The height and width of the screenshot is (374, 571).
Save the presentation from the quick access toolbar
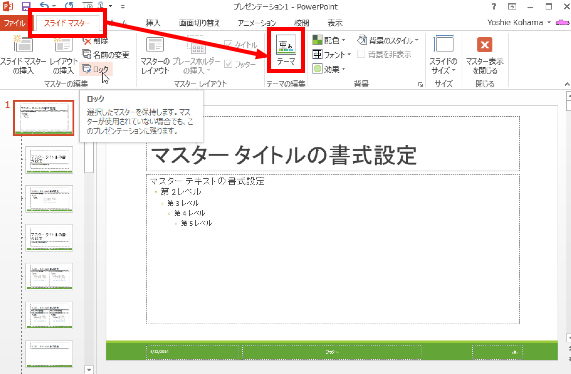click(x=25, y=6)
